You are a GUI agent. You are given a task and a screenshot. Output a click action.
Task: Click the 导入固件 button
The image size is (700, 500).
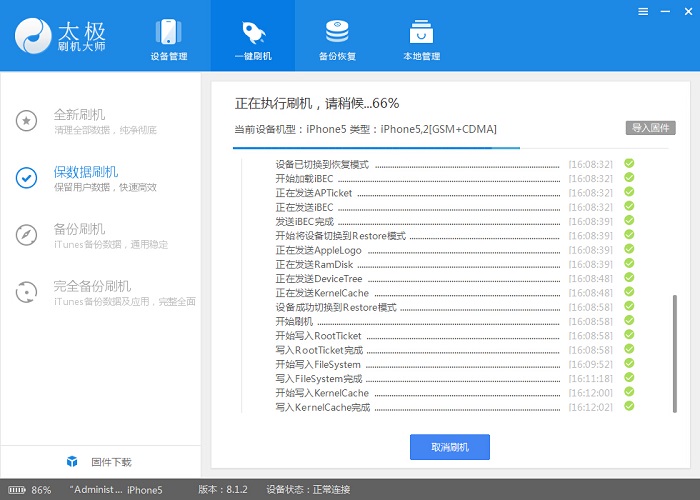click(x=650, y=128)
